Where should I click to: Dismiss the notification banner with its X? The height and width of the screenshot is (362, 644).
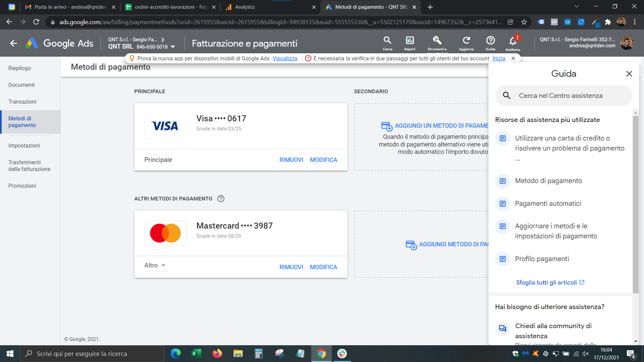(513, 58)
